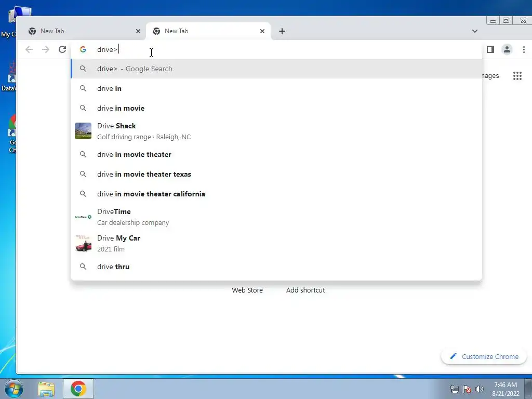532x399 pixels.
Task: Pick 'drive in movie theater california' suggestion
Action: [x=276, y=194]
